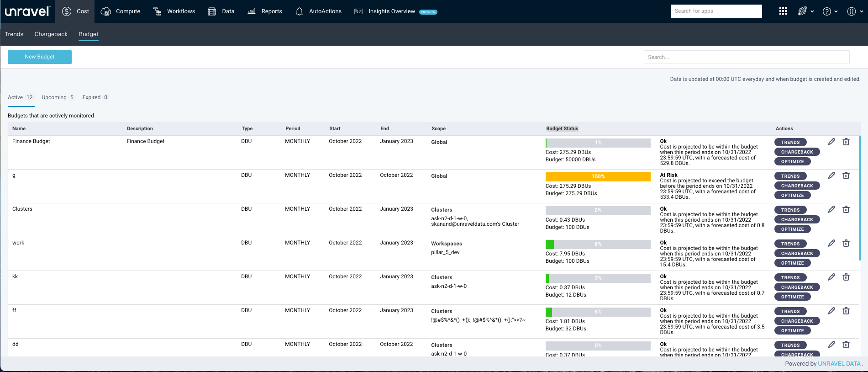The height and width of the screenshot is (372, 868).
Task: Follow the UNRAVEL DATA link
Action: [x=839, y=364]
